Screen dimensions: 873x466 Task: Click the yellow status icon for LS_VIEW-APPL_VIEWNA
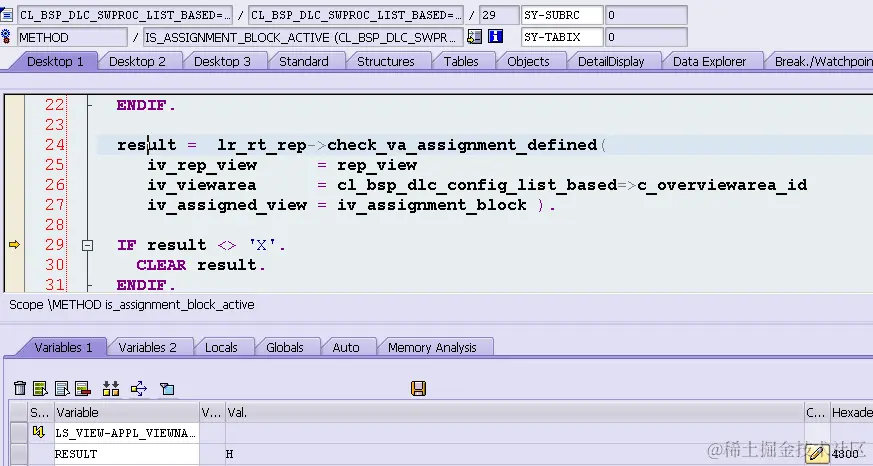coord(38,431)
